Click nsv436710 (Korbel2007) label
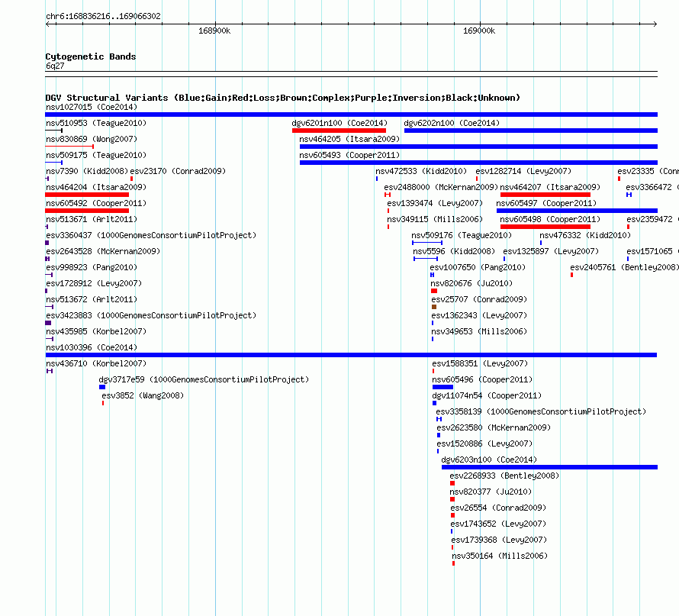 tap(96, 363)
